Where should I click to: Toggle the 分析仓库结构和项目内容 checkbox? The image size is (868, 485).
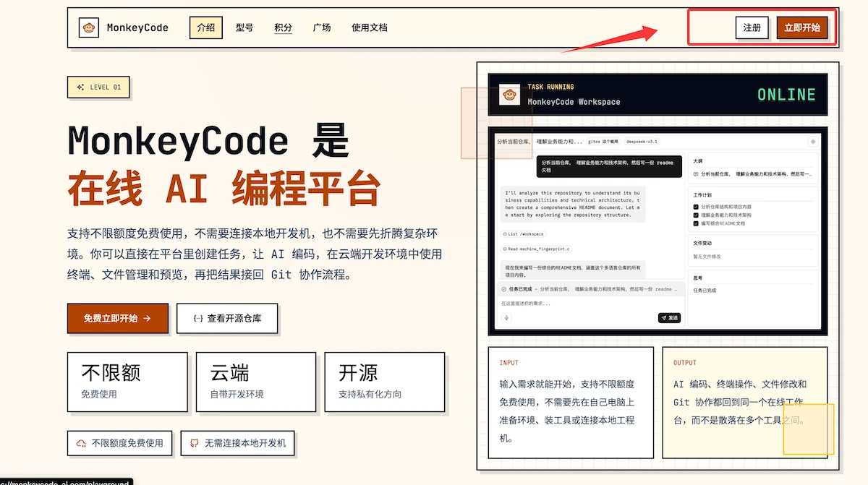point(696,207)
